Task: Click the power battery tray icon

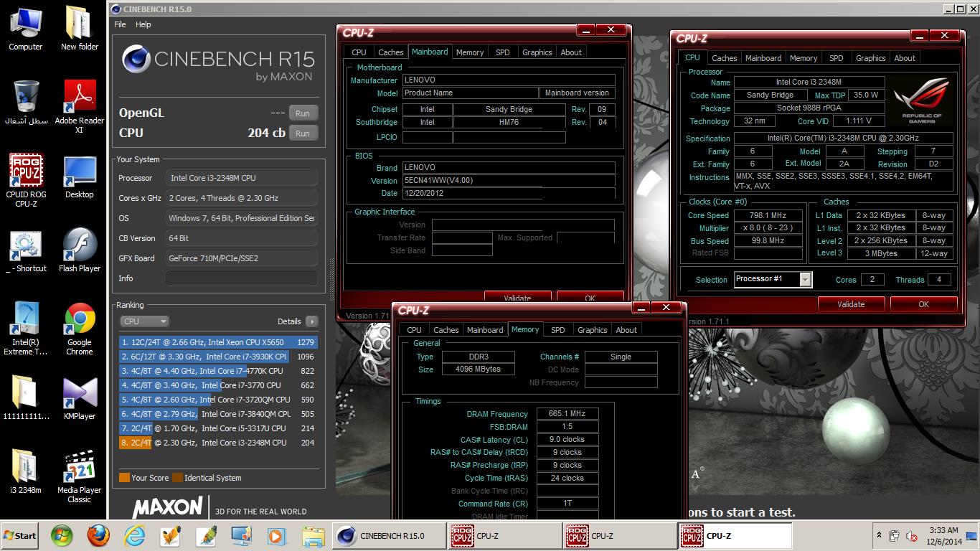Action: point(894,536)
